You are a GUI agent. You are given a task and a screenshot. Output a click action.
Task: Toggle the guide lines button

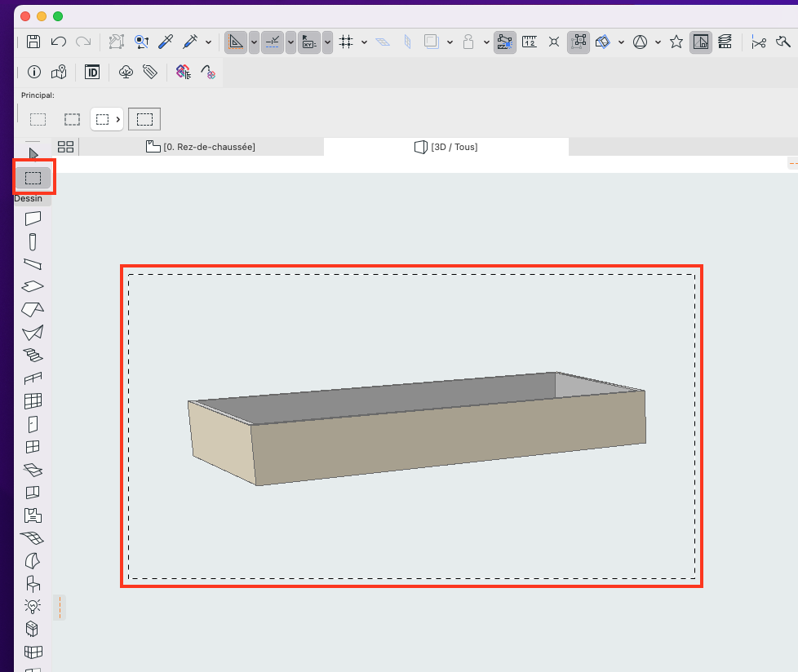coord(273,42)
